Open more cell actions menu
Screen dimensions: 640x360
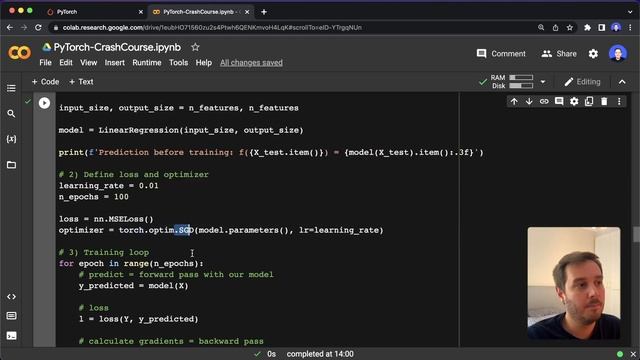(x=619, y=102)
